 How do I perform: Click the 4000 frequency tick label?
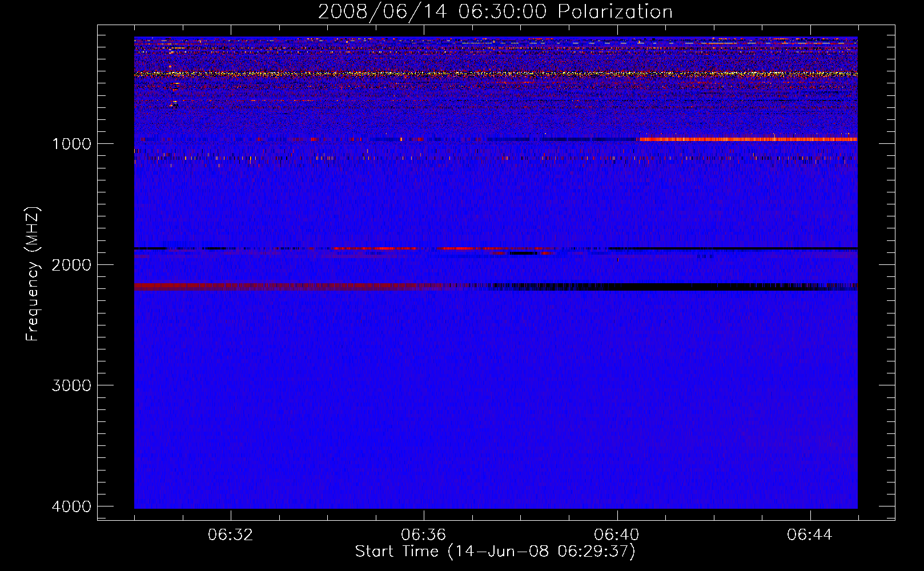click(71, 506)
